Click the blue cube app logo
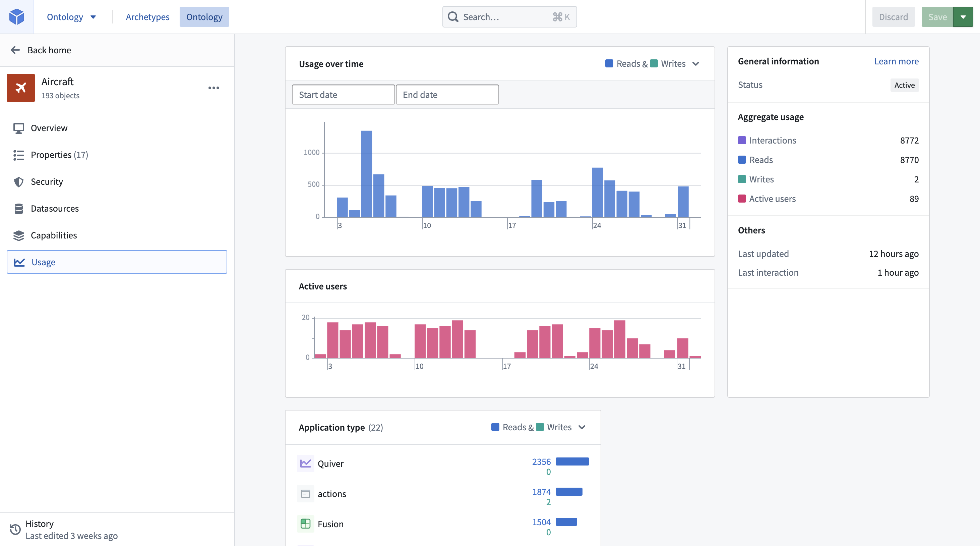The width and height of the screenshot is (980, 546). coord(16,17)
